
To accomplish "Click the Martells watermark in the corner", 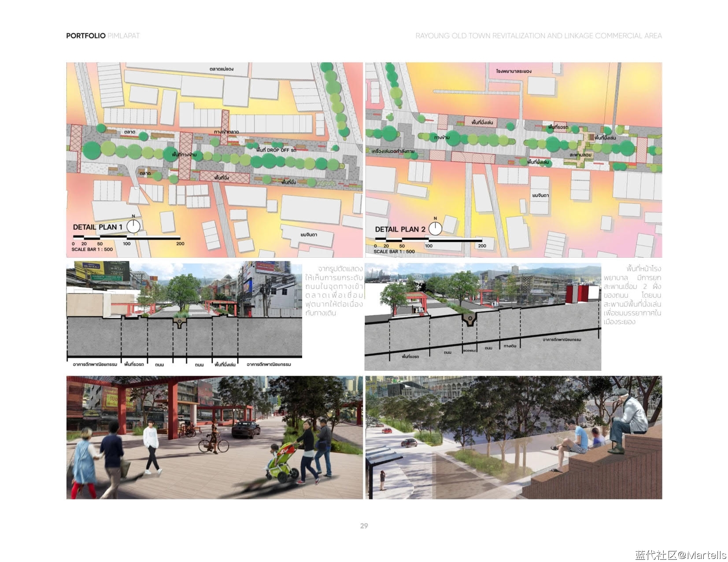I will [x=680, y=555].
